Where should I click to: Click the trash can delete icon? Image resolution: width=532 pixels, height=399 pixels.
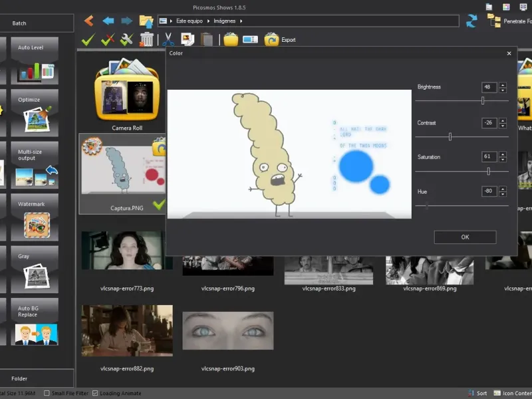146,40
